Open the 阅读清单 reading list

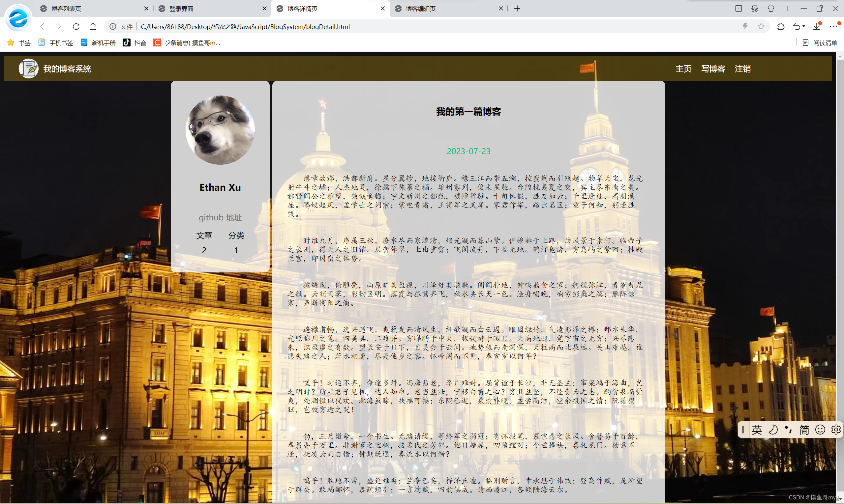click(820, 43)
